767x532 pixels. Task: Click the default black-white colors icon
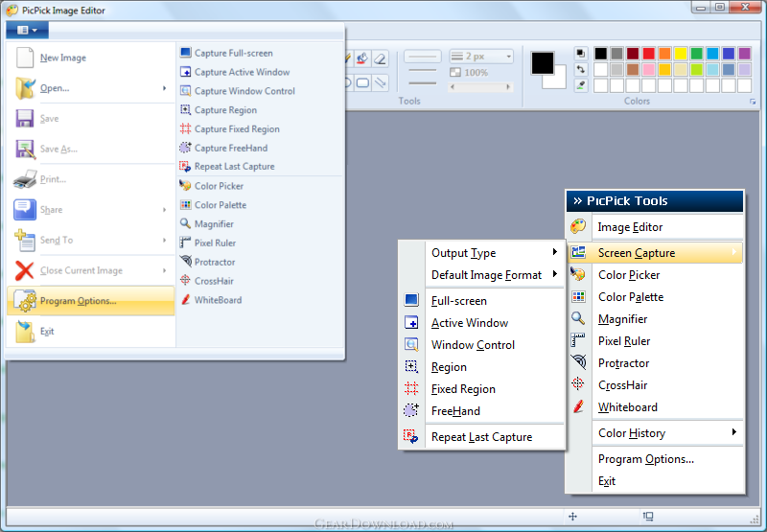pos(581,53)
